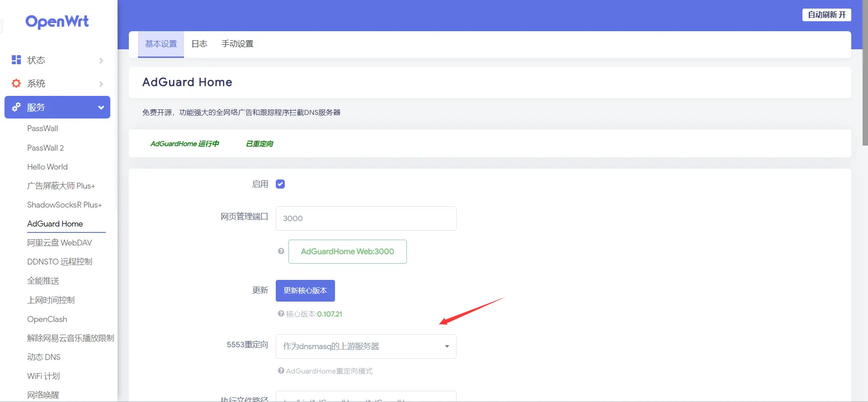This screenshot has width=868, height=402.
Task: Open the AdGuardHome Web:3000 button
Action: pyautogui.click(x=347, y=251)
